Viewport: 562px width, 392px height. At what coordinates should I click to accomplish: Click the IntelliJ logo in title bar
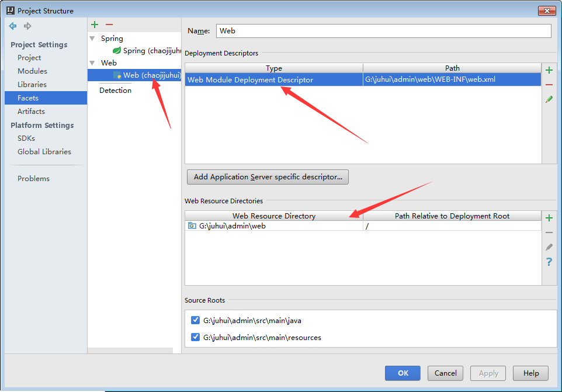click(11, 11)
